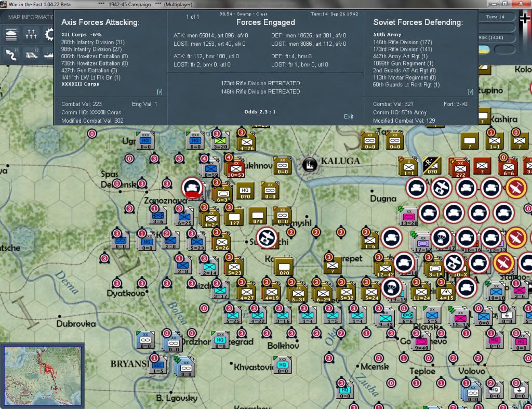Click the Kaluga city factory icon
Image resolution: width=532 pixels, height=409 pixels.
tap(310, 165)
